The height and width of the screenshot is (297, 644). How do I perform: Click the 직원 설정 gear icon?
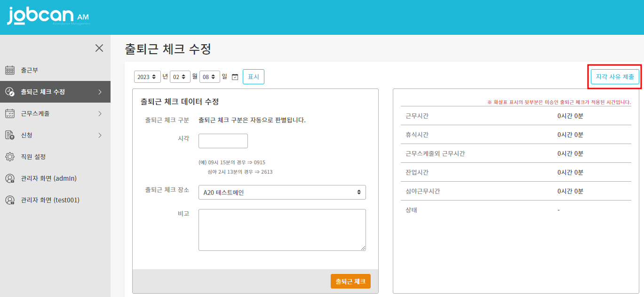tap(10, 157)
